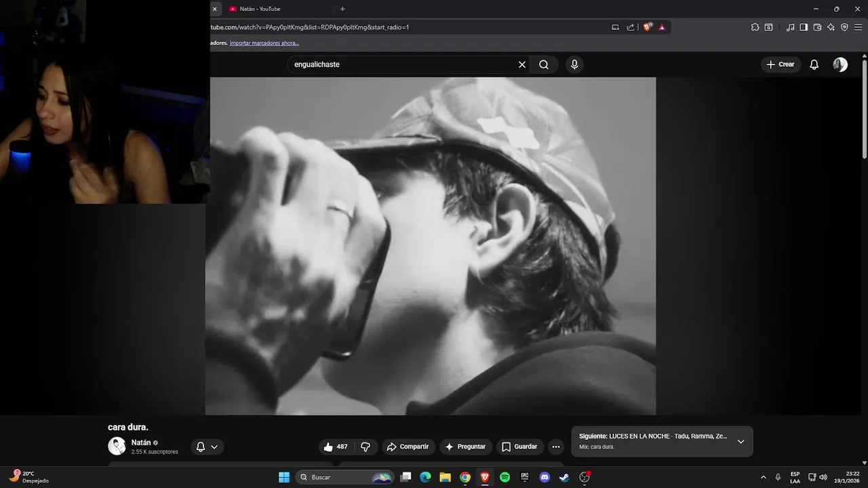Open YouTube notifications bell
Viewport: 868px width, 488px height.
tap(814, 64)
